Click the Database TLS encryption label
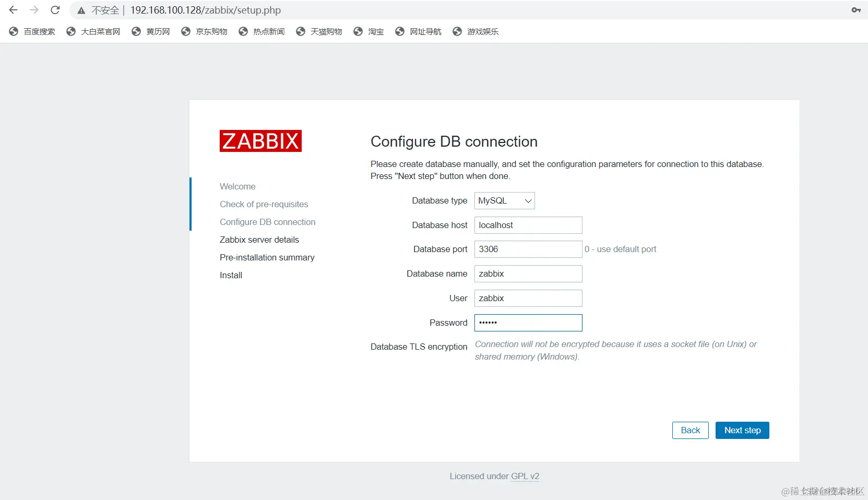This screenshot has width=868, height=500. pos(419,347)
